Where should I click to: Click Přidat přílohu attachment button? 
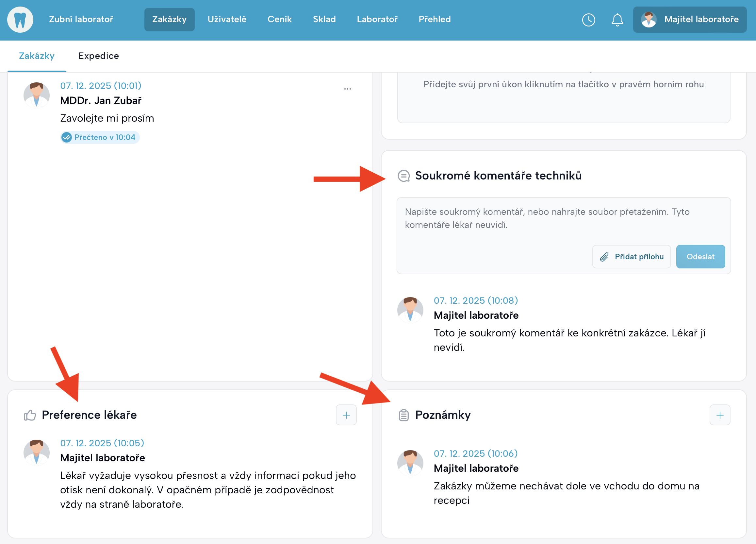pos(631,257)
